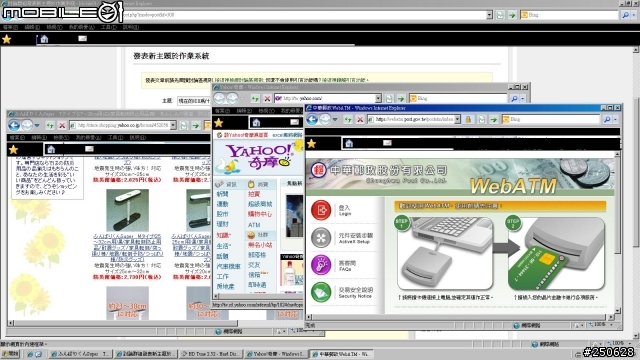Click the 股市 link on Yahoo奇摩 page
Image resolution: width=640 pixels, height=360 pixels.
(222, 214)
